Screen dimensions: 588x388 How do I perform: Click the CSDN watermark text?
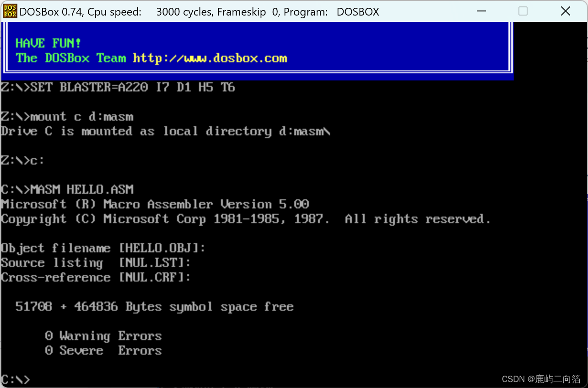(540, 379)
